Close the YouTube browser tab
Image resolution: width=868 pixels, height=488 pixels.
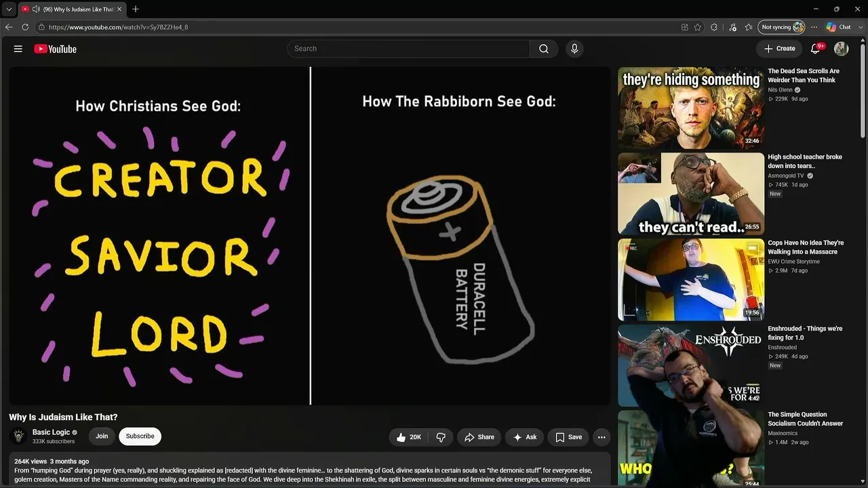pos(119,9)
